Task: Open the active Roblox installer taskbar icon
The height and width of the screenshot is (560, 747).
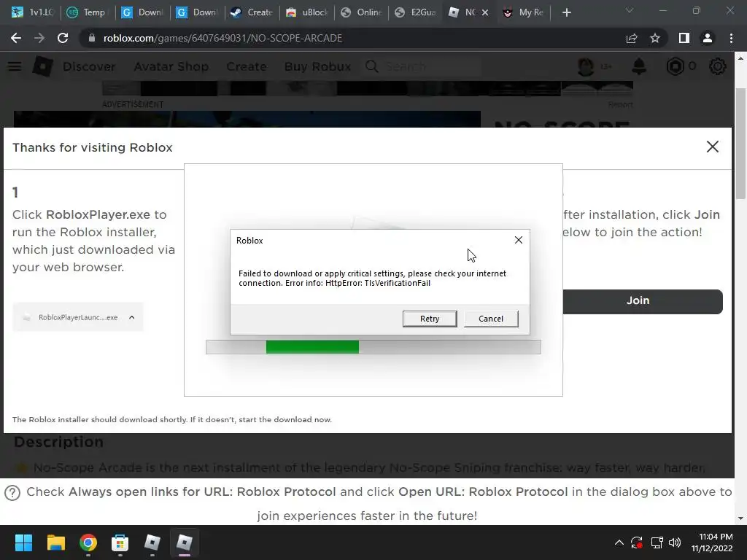Action: (x=185, y=542)
